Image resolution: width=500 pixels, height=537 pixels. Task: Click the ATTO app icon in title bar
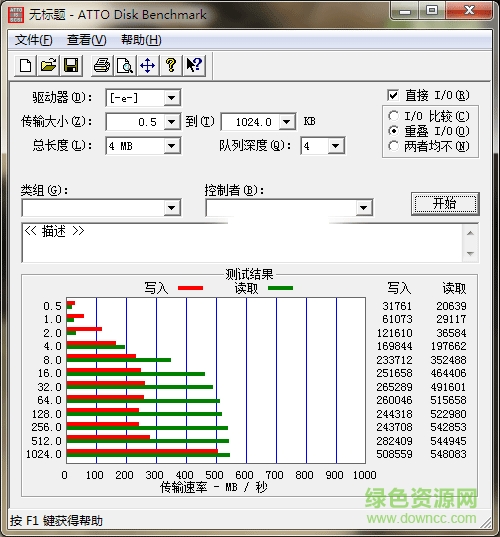pos(16,14)
